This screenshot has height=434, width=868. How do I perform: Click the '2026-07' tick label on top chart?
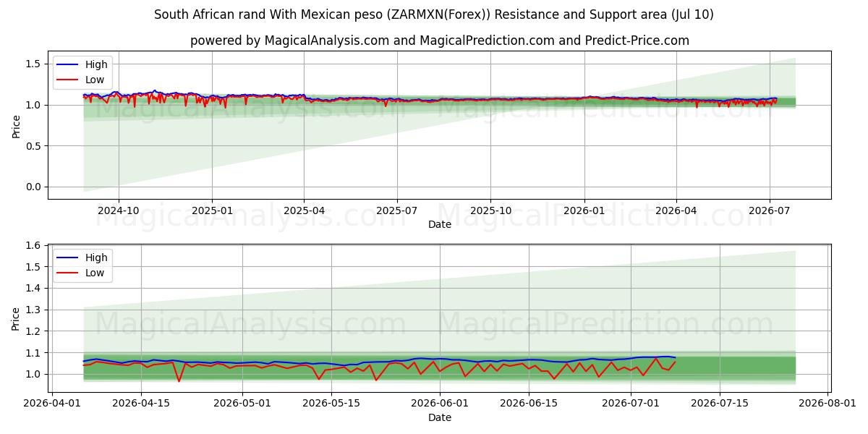pos(769,210)
